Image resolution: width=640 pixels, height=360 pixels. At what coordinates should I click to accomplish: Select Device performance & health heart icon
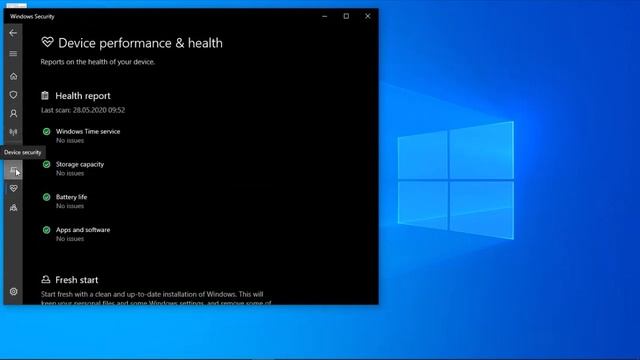click(13, 189)
